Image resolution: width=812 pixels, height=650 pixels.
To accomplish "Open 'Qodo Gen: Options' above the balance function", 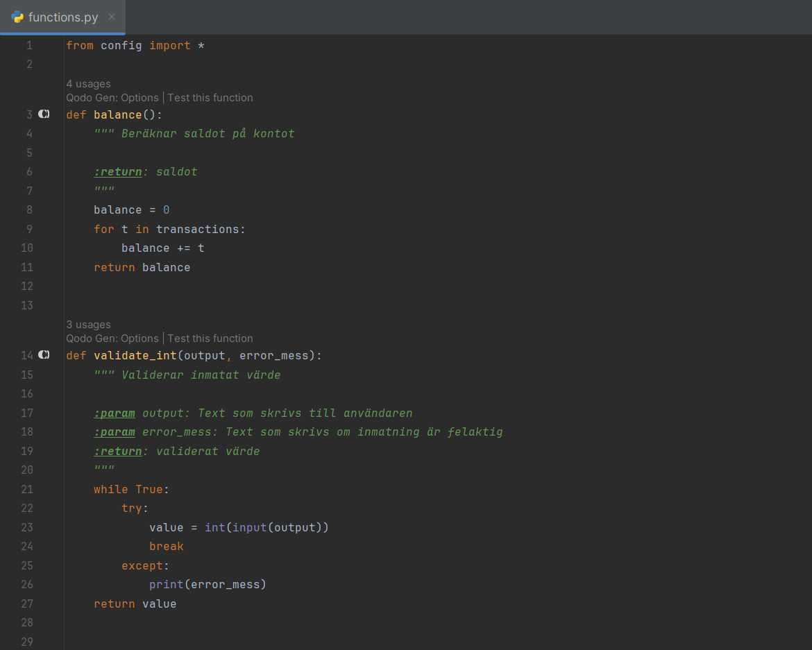I will (x=112, y=98).
